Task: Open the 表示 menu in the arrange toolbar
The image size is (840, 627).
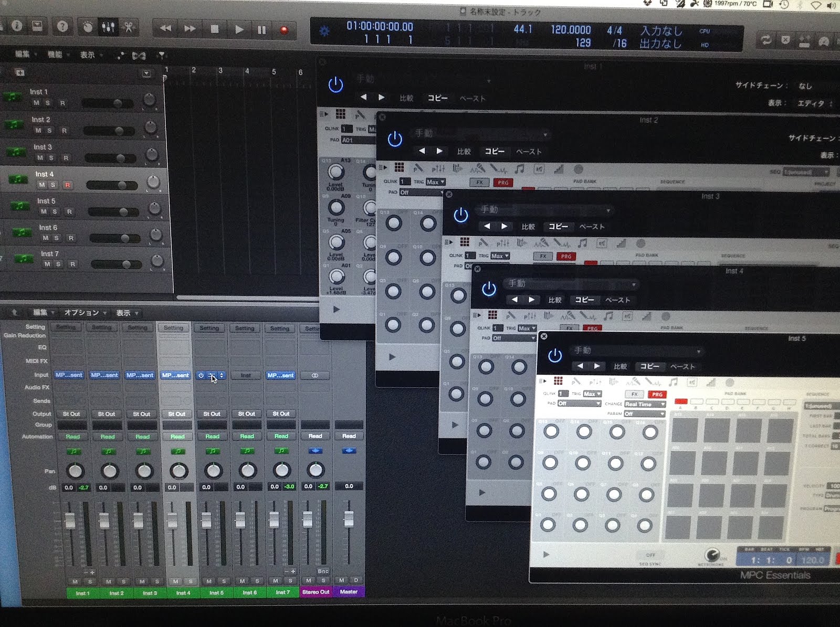Action: 87,54
